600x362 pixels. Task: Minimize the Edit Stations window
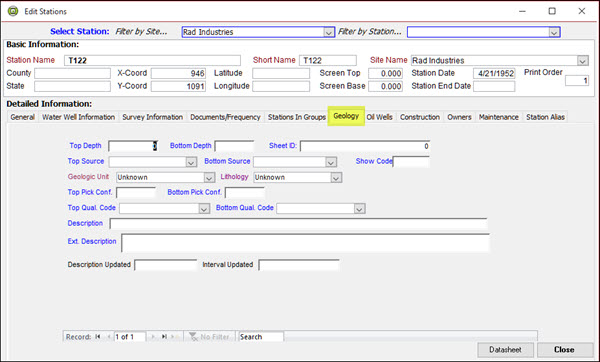[522, 11]
